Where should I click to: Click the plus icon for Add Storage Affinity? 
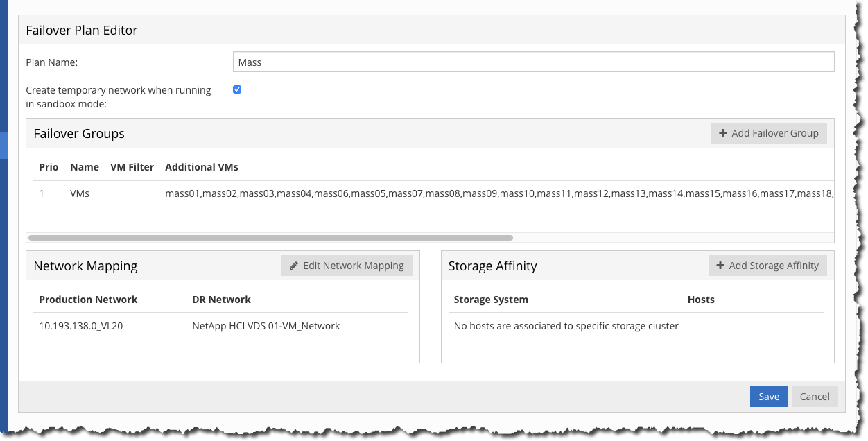coord(720,266)
